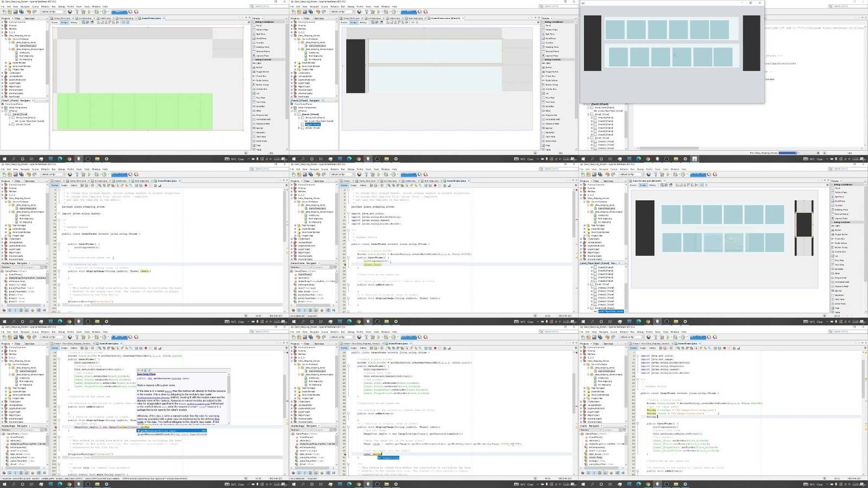Image resolution: width=868 pixels, height=488 pixels.
Task: Open default config dropdown in center frame toolbar
Action: click(342, 174)
